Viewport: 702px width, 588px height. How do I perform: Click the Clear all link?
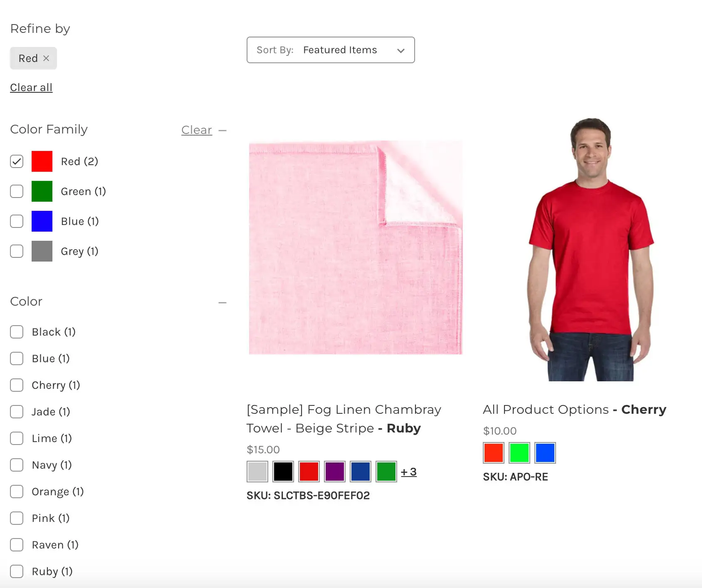31,87
